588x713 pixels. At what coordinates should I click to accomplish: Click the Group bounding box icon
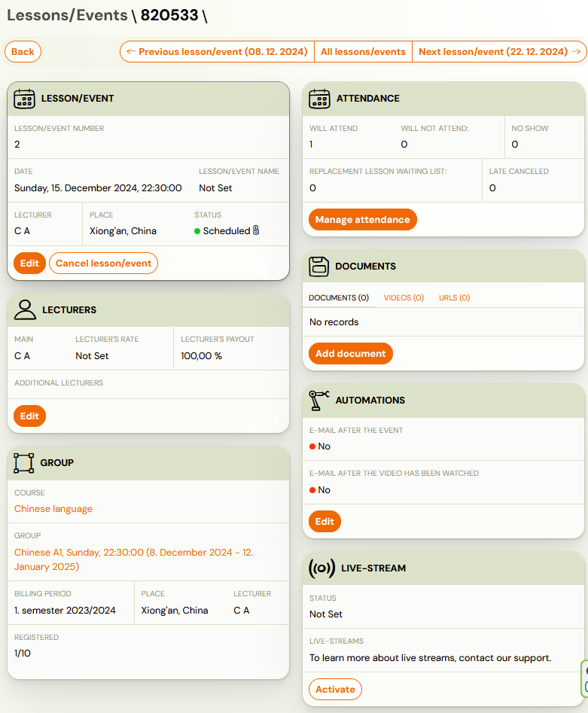[24, 462]
